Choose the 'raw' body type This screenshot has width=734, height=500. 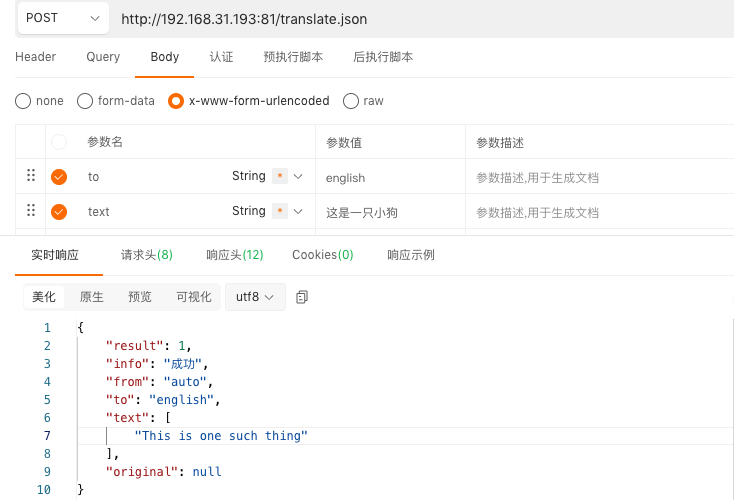[351, 101]
